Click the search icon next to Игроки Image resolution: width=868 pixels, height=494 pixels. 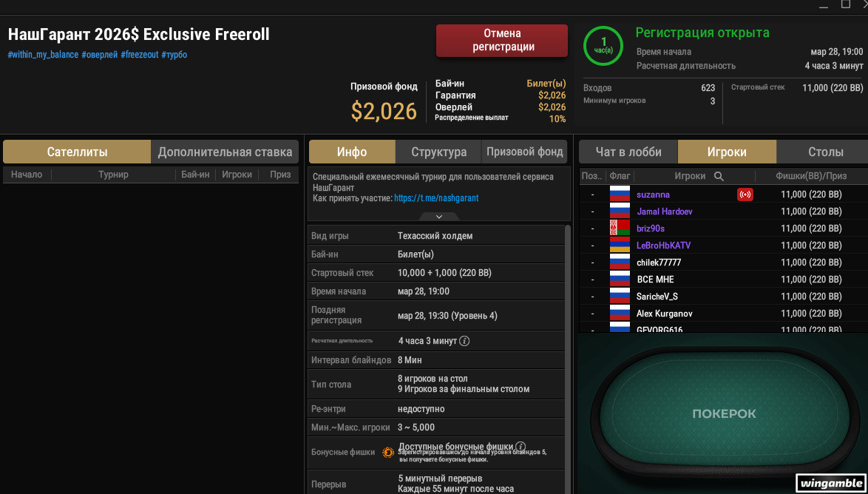click(719, 176)
